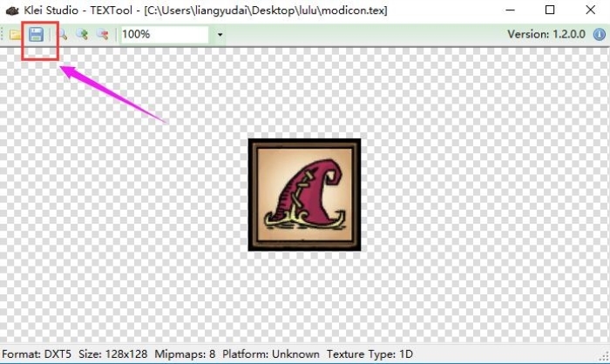The image size is (610, 364).
Task: Click the Mipmaps: 8 status text
Action: (185, 354)
